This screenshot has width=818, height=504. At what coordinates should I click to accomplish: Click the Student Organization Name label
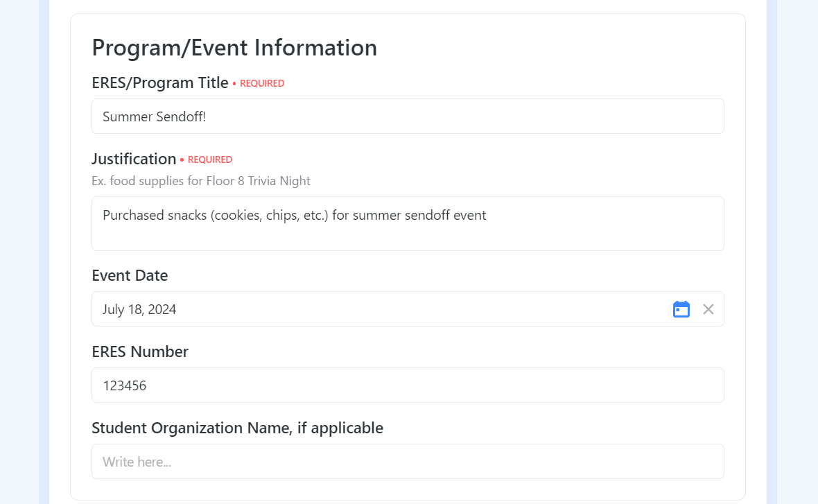pos(237,428)
